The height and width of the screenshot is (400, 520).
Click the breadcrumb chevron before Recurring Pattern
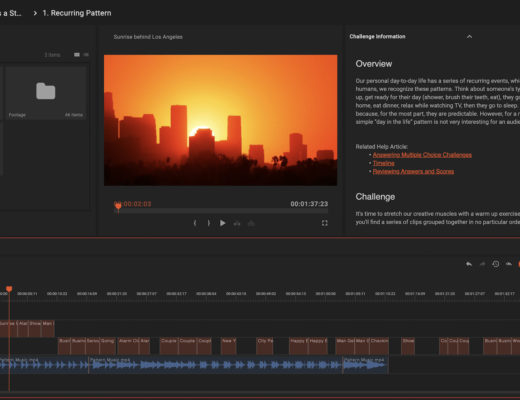[x=35, y=13]
